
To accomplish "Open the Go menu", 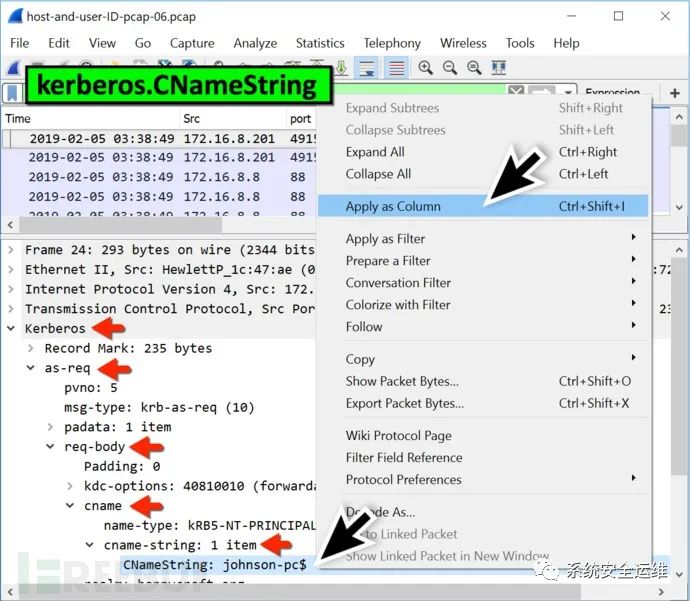I will 143,43.
